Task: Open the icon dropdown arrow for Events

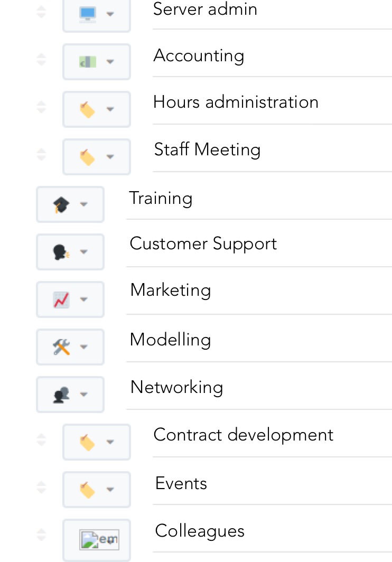Action: tap(110, 490)
